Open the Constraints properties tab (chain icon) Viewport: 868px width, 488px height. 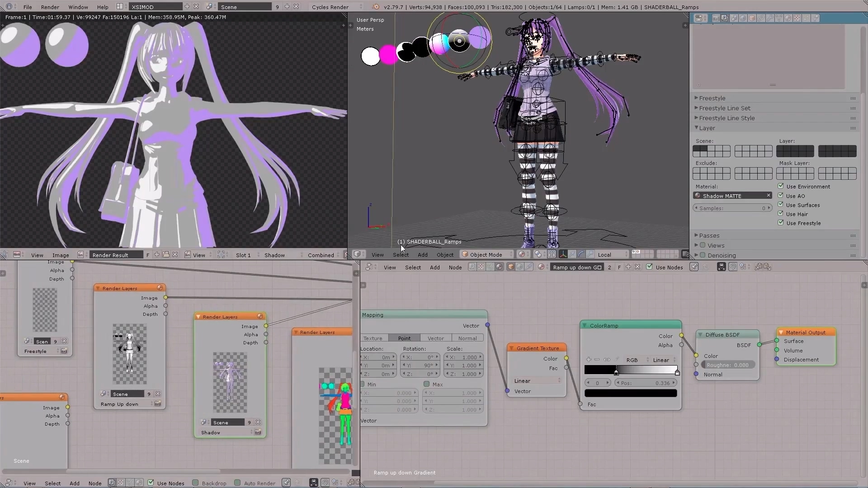pyautogui.click(x=761, y=18)
